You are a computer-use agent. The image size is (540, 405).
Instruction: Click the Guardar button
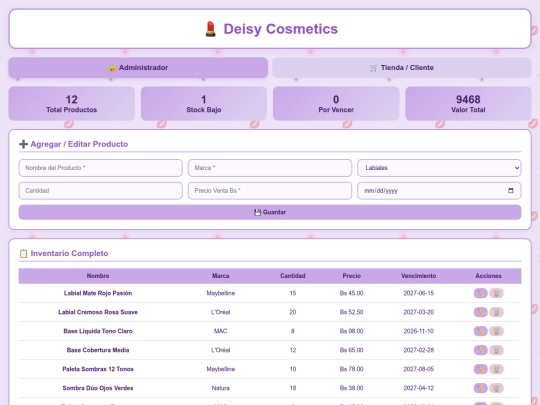(270, 212)
